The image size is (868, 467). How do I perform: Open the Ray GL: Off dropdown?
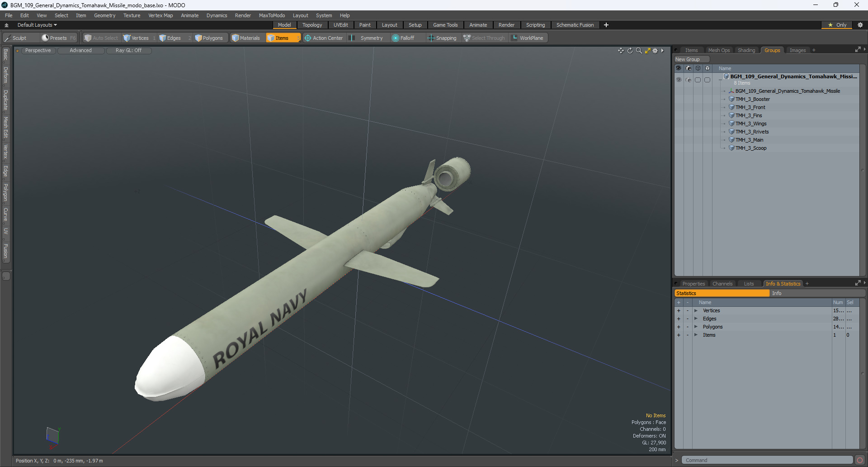[x=128, y=51]
